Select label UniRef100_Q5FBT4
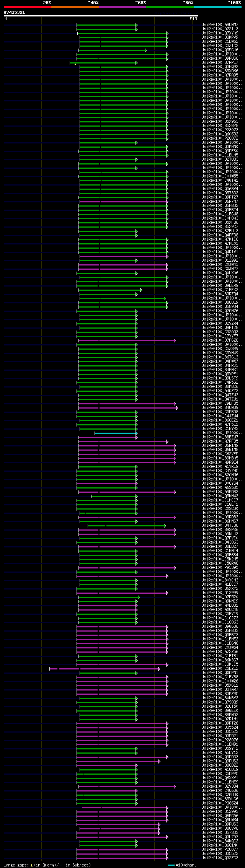The width and height of the screenshot is (245, 868). (220, 210)
